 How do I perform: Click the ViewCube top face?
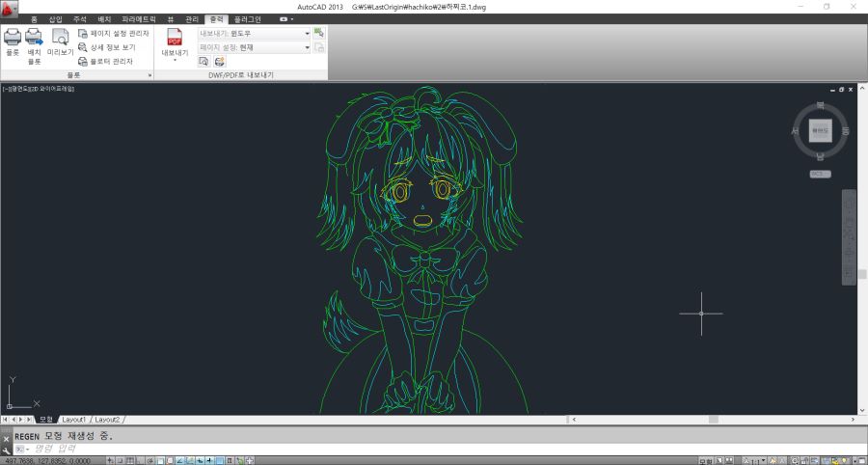coord(820,129)
